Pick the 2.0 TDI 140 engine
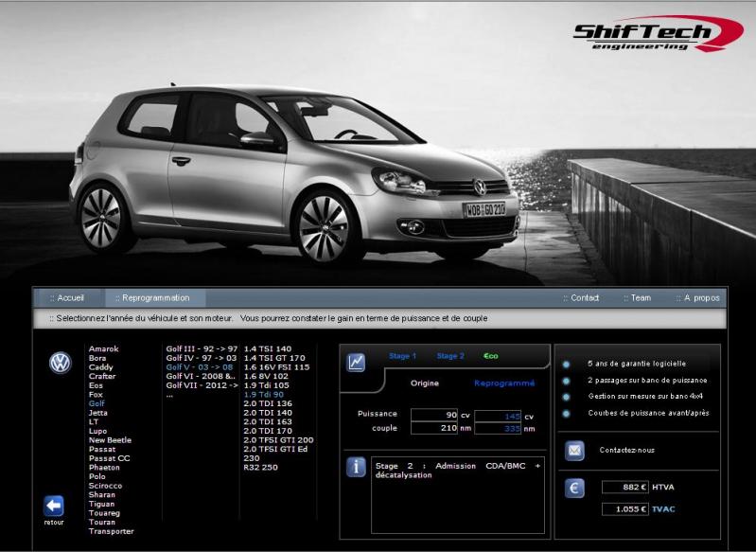Viewport: 756px width, 552px height. (x=268, y=413)
